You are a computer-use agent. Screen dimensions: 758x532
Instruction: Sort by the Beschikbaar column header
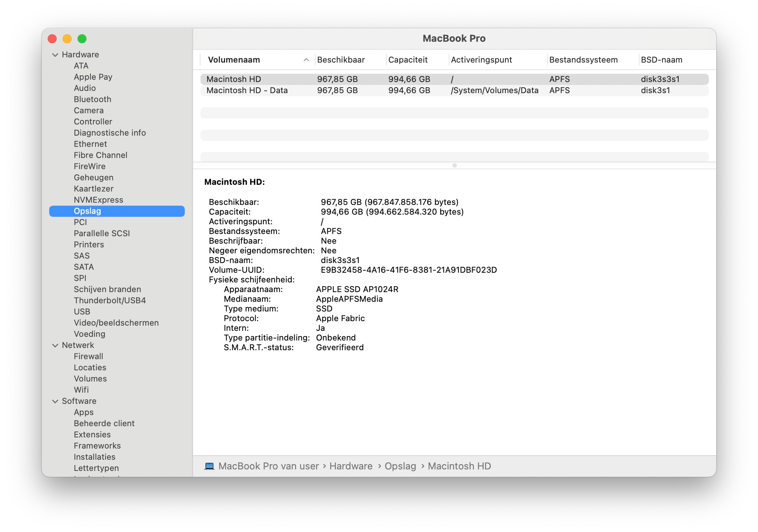click(341, 60)
